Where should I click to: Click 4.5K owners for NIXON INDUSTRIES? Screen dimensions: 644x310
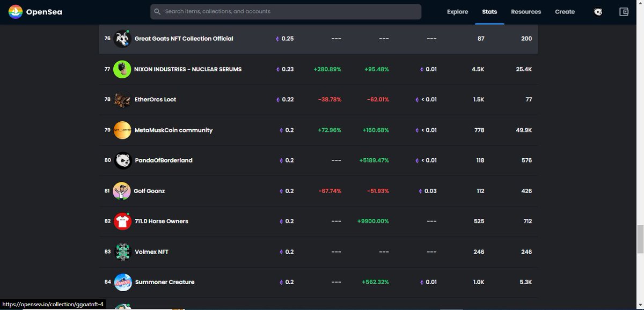[478, 69]
